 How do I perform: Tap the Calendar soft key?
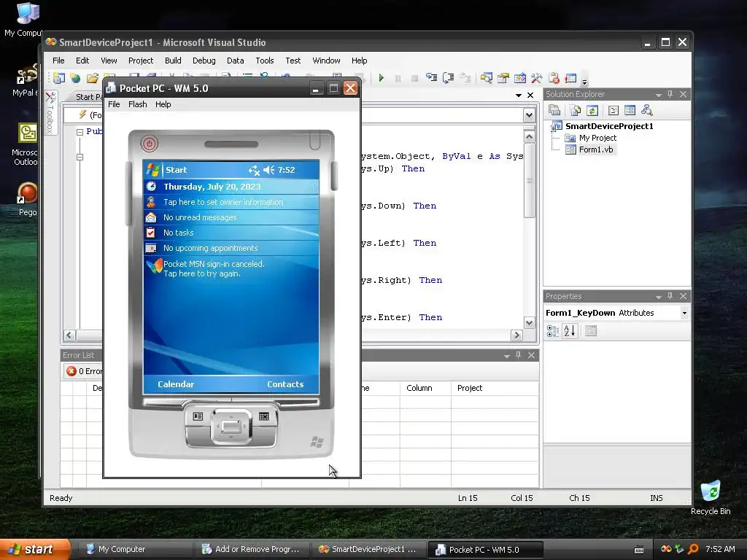[176, 384]
